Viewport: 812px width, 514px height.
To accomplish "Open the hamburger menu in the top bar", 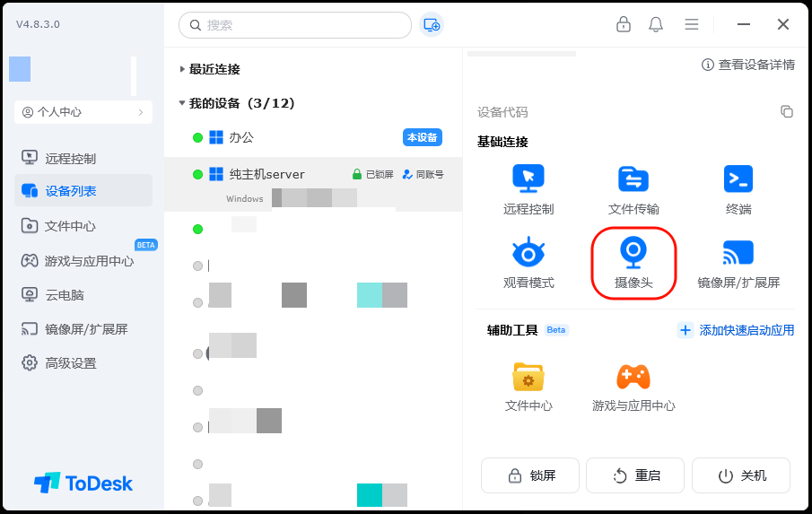I will pyautogui.click(x=692, y=24).
